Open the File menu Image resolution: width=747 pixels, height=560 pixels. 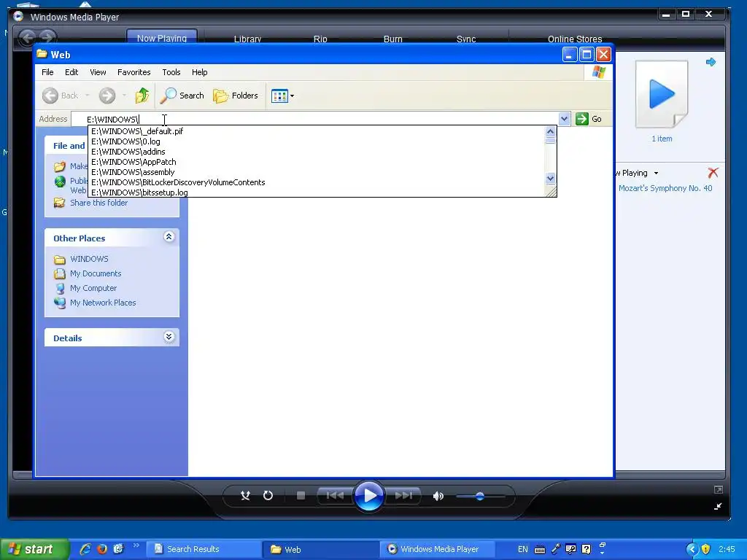(47, 72)
